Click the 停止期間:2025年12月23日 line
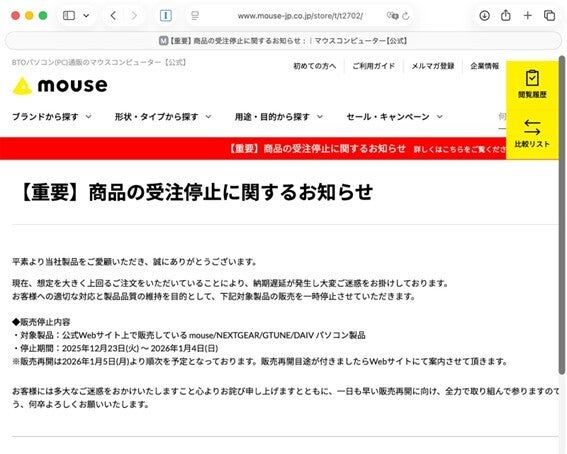 coord(115,348)
